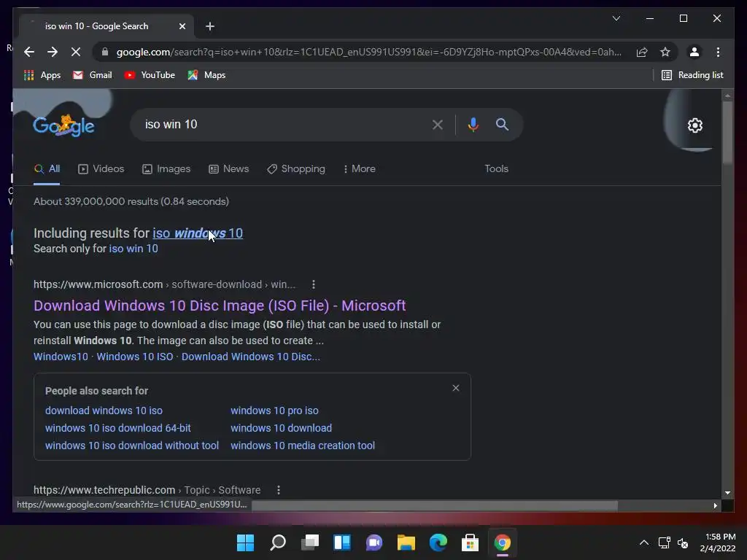Switch to Images results tab
This screenshot has width=747, height=560.
point(166,169)
